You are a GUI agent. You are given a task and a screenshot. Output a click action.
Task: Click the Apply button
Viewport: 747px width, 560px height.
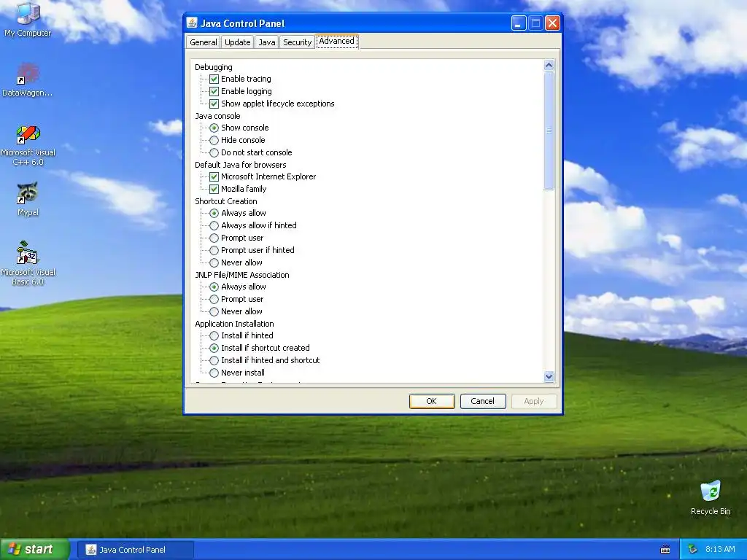pyautogui.click(x=533, y=401)
